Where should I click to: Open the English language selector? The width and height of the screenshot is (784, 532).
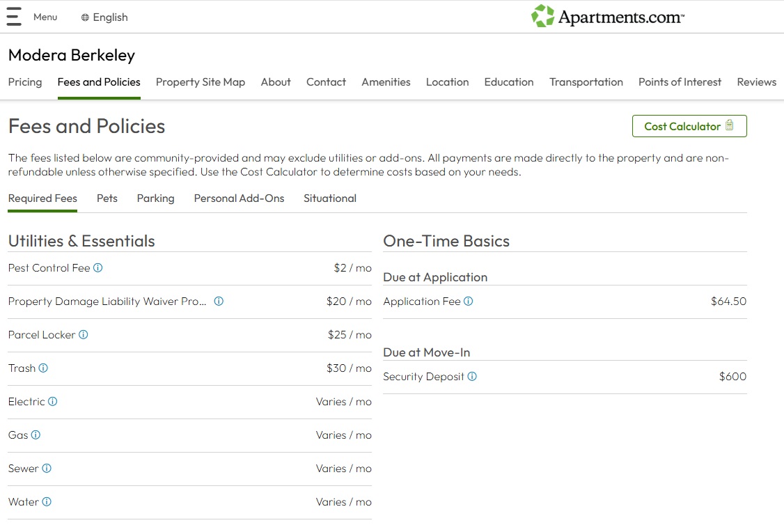click(104, 17)
